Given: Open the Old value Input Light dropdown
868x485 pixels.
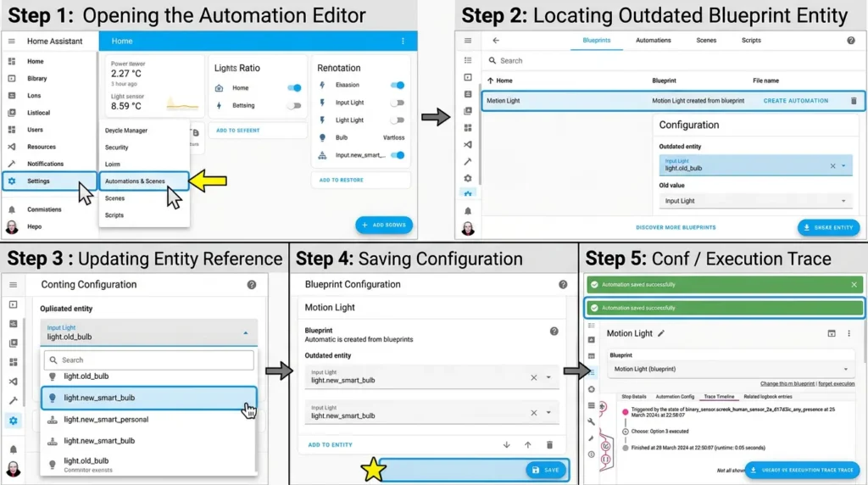Looking at the screenshot, I should pos(755,201).
